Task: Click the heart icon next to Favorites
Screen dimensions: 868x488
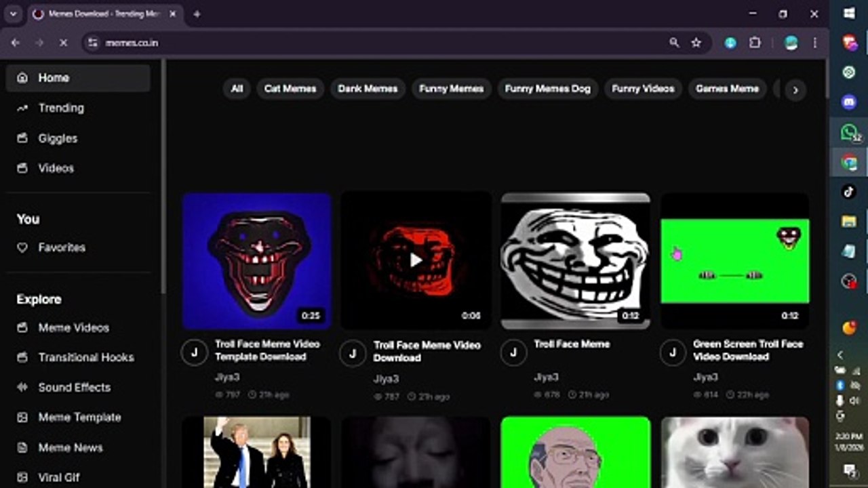Action: click(x=22, y=247)
